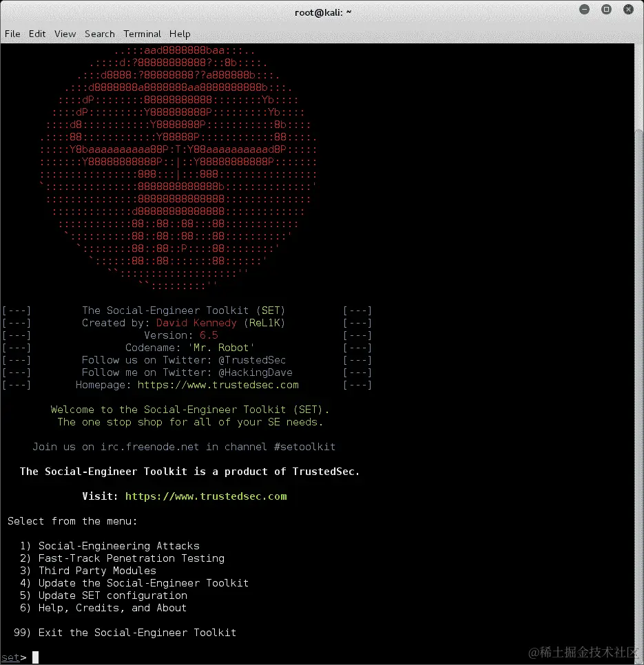Screen dimensions: 644x665
Task: Click the 'product of TrustedSec' bold line
Action: click(189, 472)
